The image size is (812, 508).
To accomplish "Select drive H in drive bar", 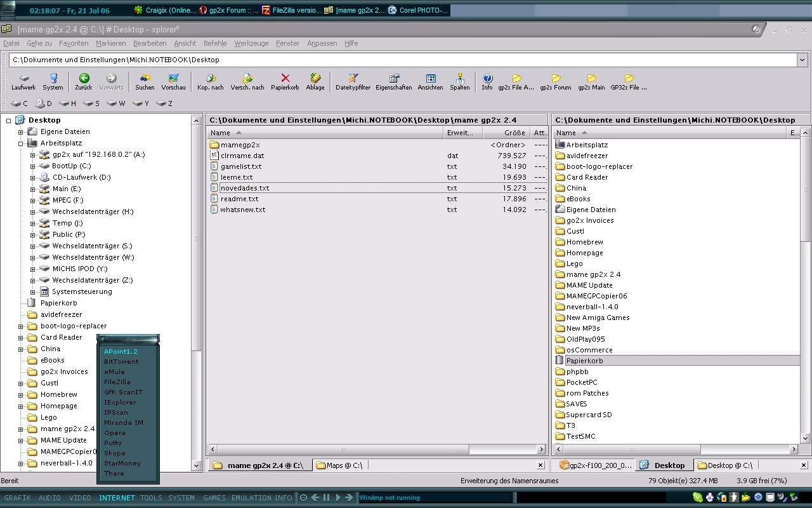I will click(67, 104).
